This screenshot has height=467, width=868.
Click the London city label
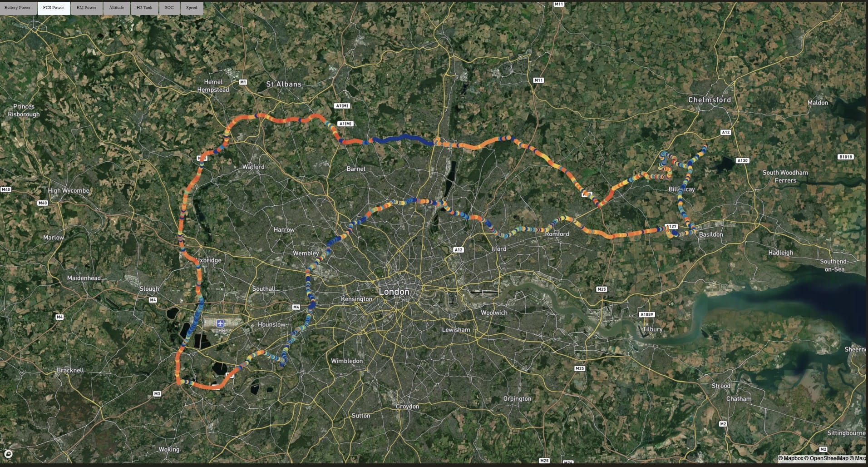(394, 292)
